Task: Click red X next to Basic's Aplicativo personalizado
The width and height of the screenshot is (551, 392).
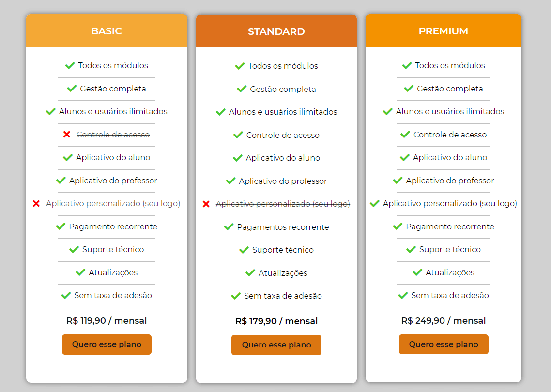Action: pyautogui.click(x=36, y=204)
